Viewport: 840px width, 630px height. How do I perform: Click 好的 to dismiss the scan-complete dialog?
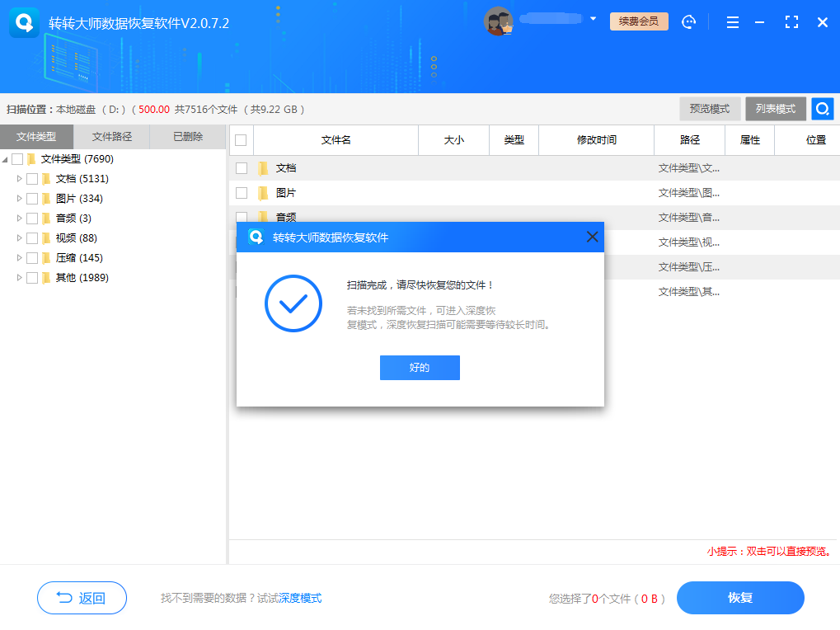[x=420, y=368]
